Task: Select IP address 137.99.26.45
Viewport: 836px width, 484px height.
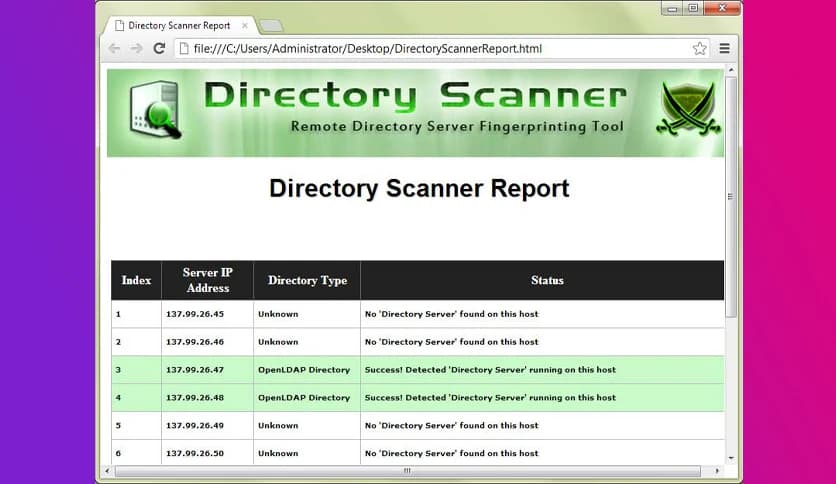Action: tap(195, 314)
